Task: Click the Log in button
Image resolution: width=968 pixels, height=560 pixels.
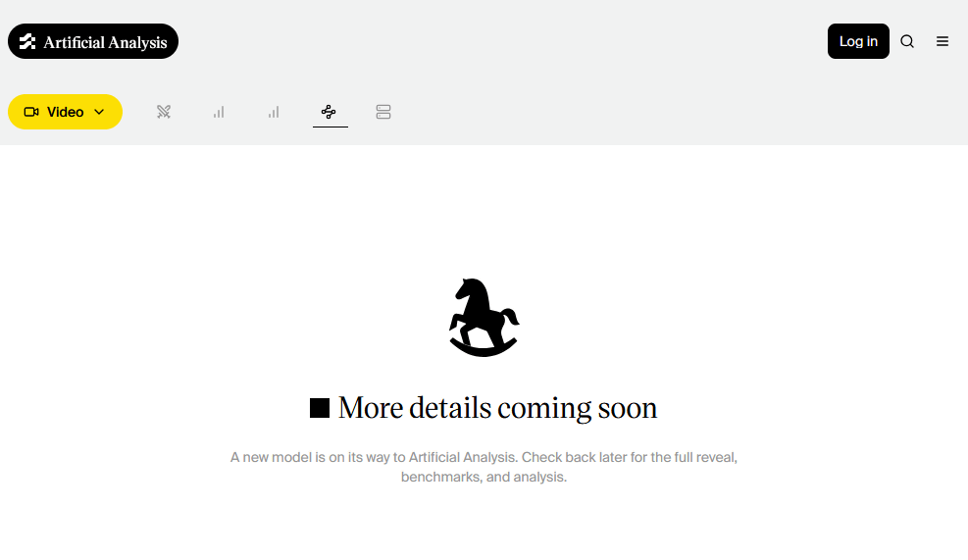Action: click(x=858, y=41)
